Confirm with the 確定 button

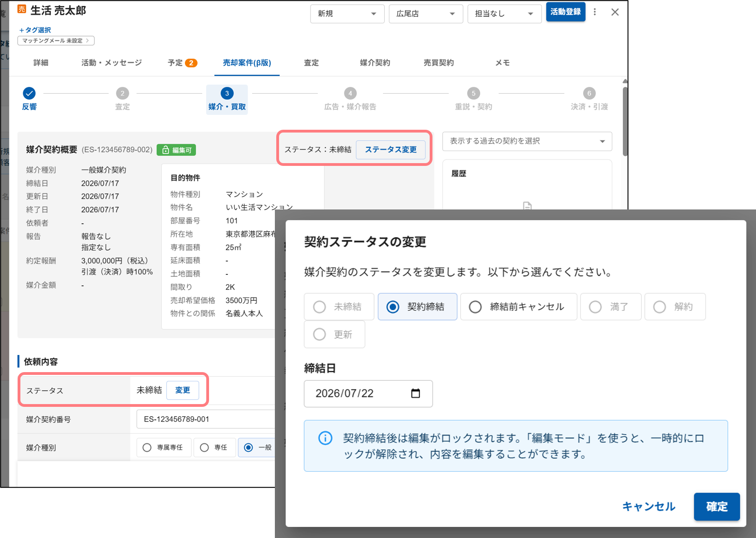717,506
